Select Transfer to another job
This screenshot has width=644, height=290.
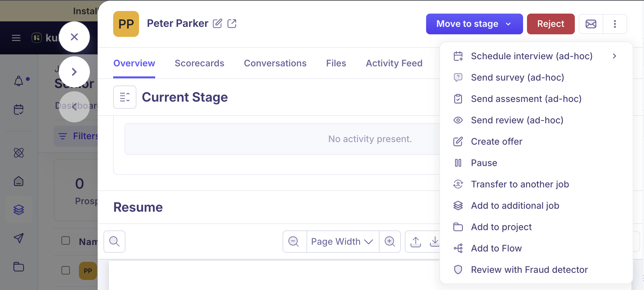(x=536, y=184)
